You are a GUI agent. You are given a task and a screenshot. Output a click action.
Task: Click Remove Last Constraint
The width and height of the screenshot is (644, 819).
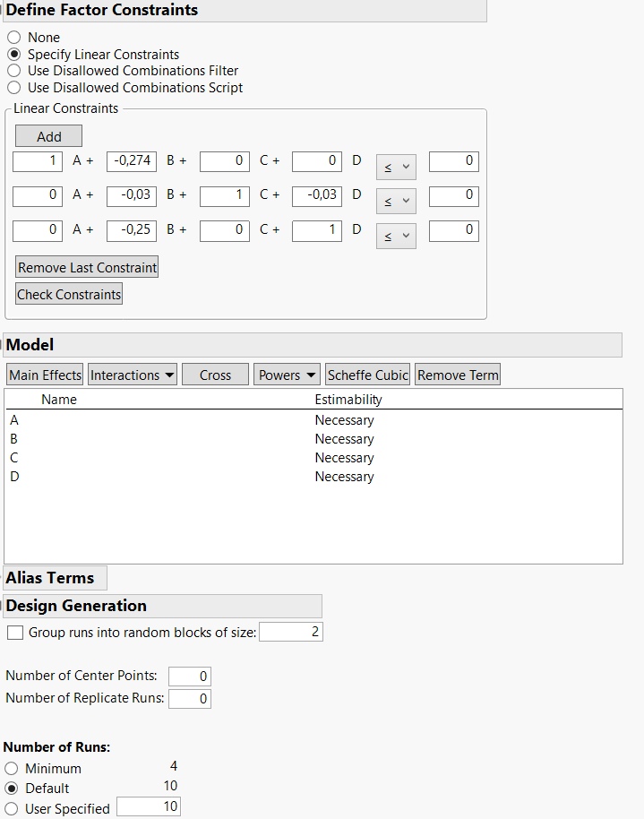[x=86, y=266]
